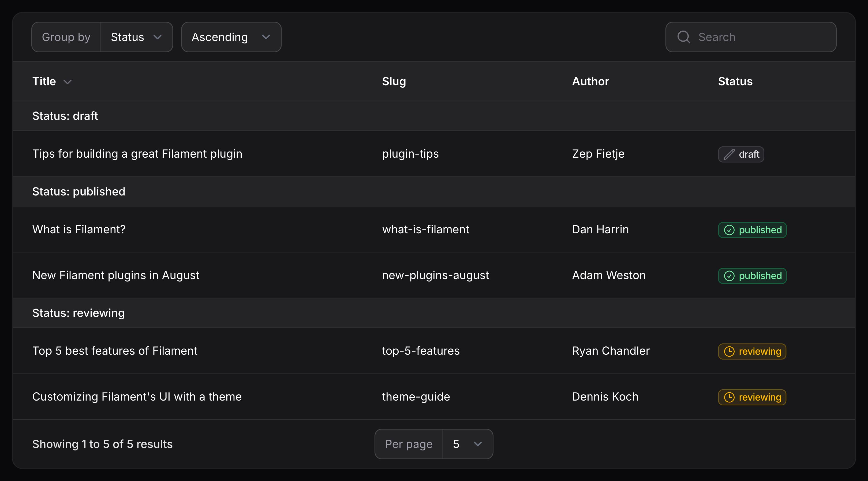The image size is (868, 481).
Task: Click the search magnifier icon
Action: click(x=684, y=37)
